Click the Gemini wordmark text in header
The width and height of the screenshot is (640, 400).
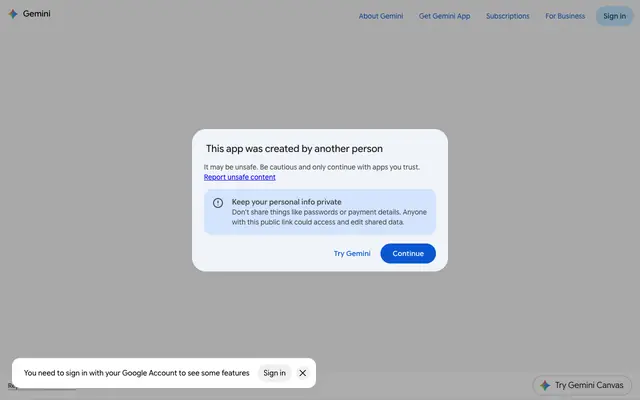[37, 14]
